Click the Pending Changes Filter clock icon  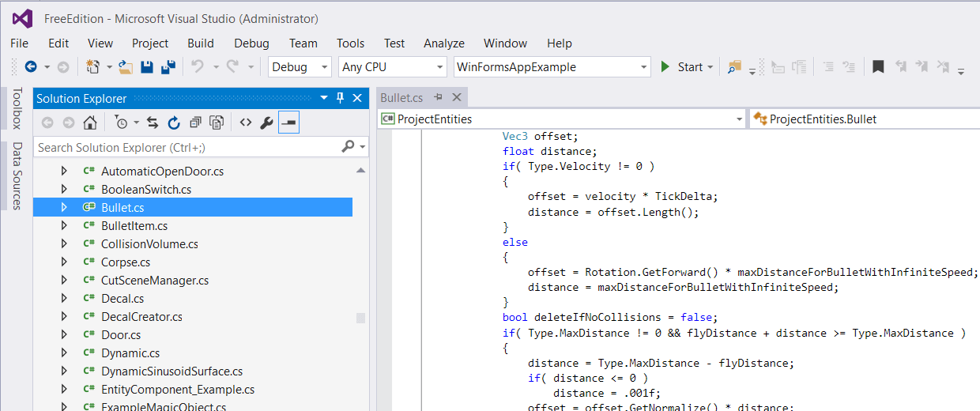tap(121, 123)
